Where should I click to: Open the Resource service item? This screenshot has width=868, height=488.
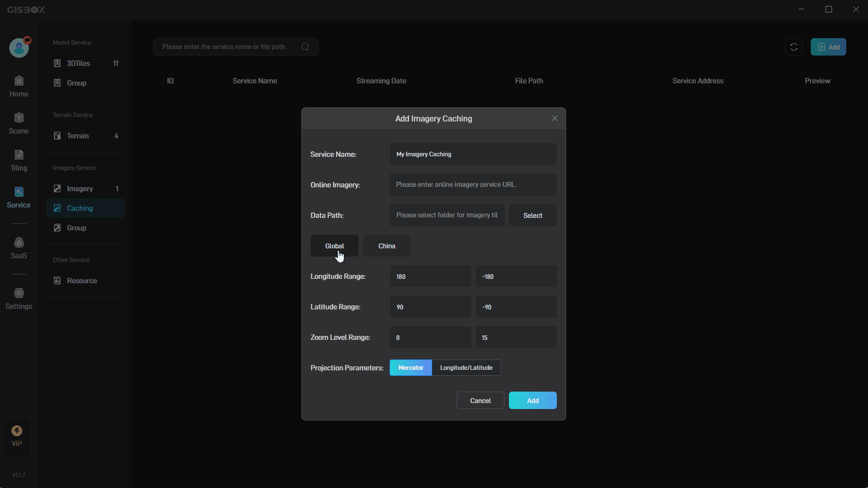coord(82,280)
